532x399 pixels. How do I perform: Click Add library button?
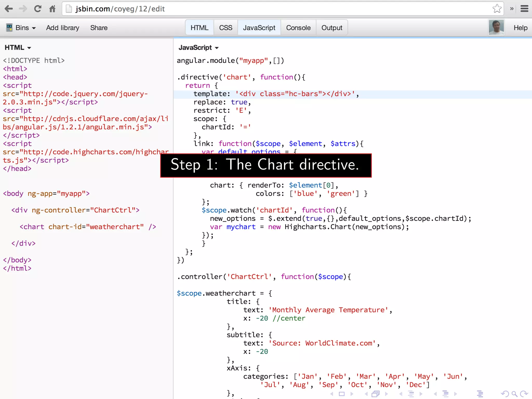[x=63, y=28]
